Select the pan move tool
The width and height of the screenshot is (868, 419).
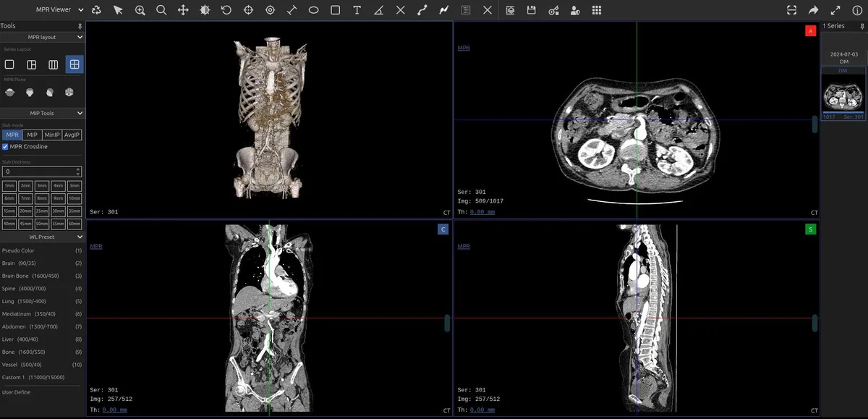pyautogui.click(x=183, y=10)
